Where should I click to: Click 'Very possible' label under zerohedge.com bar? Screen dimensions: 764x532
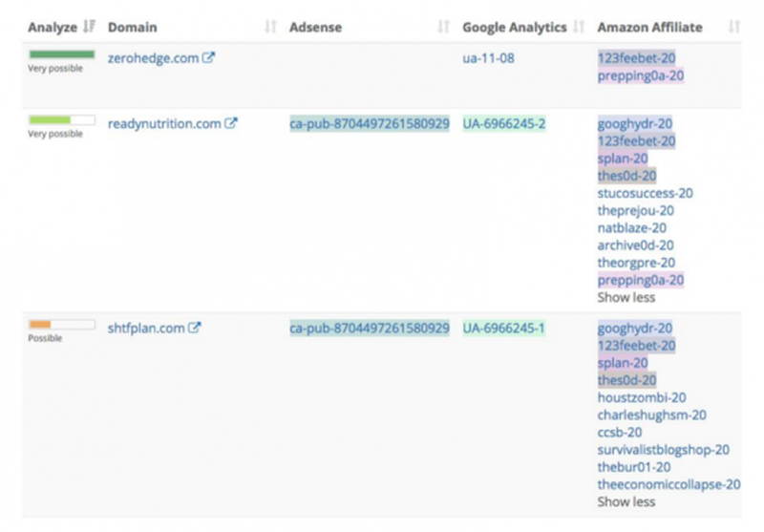[x=55, y=69]
